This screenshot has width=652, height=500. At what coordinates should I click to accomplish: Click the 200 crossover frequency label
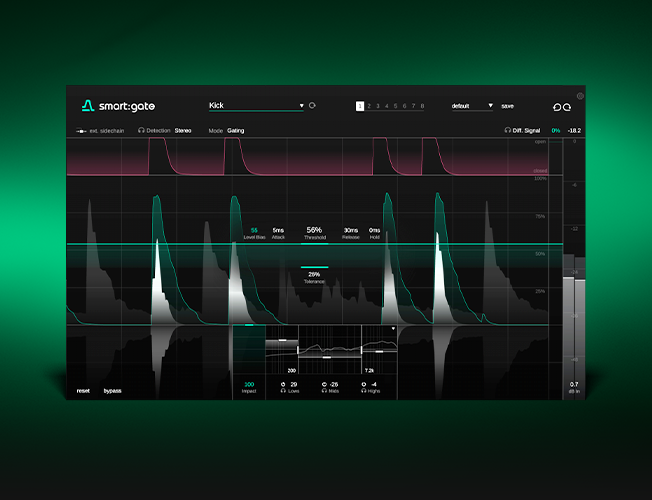click(292, 370)
